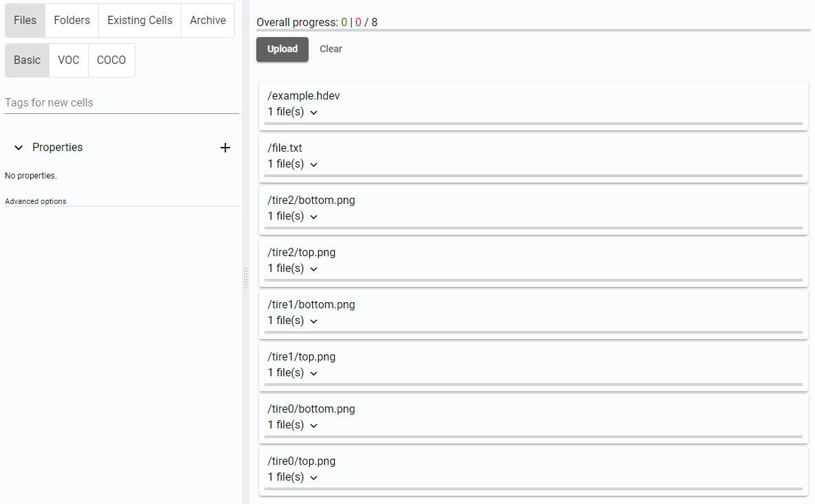The height and width of the screenshot is (504, 815).
Task: Clear the upload queue
Action: [x=331, y=49]
